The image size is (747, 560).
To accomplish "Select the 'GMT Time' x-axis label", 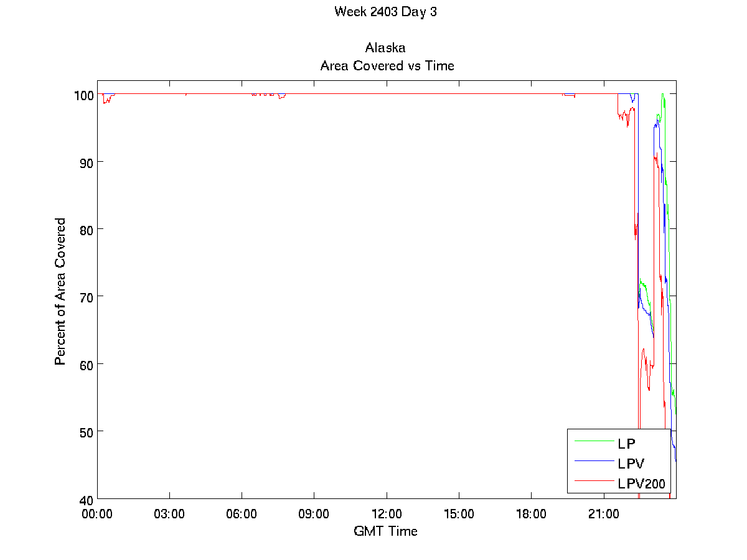I will coord(385,531).
